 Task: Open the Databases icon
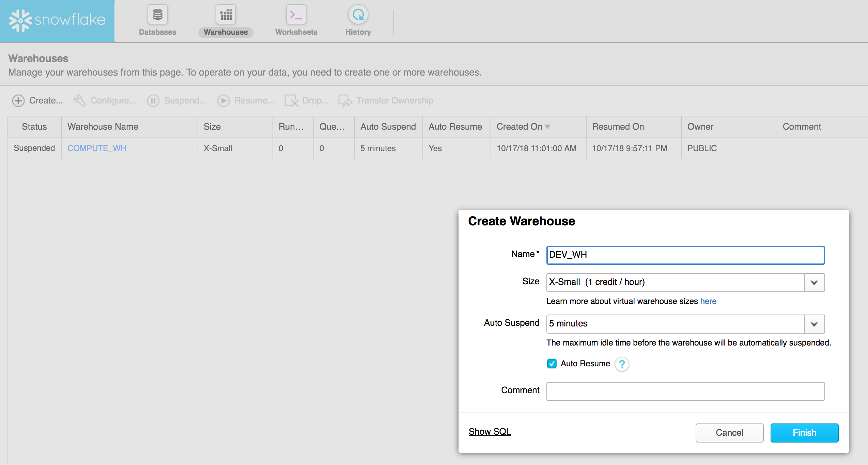[x=157, y=15]
